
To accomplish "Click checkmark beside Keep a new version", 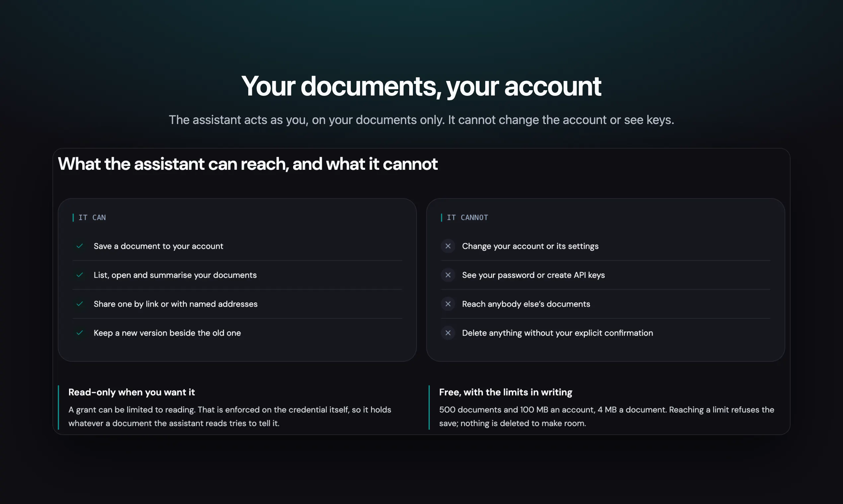I will 80,333.
